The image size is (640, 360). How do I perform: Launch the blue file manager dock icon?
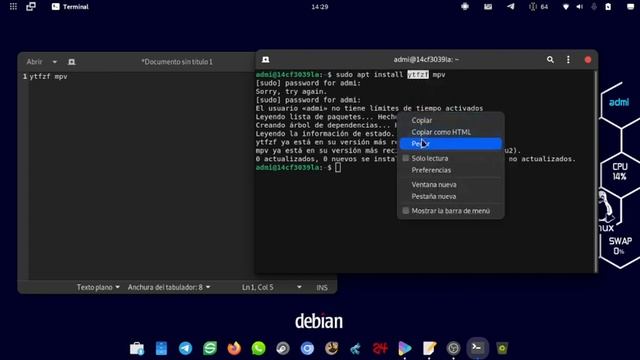(x=161, y=348)
